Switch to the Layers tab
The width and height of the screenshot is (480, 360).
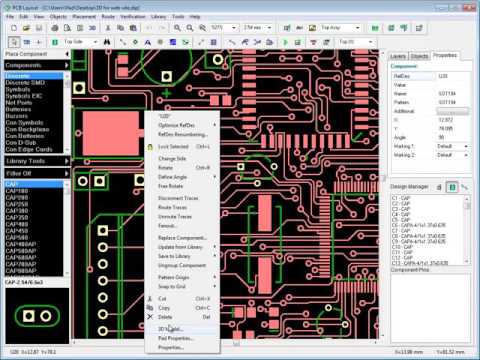(x=398, y=56)
